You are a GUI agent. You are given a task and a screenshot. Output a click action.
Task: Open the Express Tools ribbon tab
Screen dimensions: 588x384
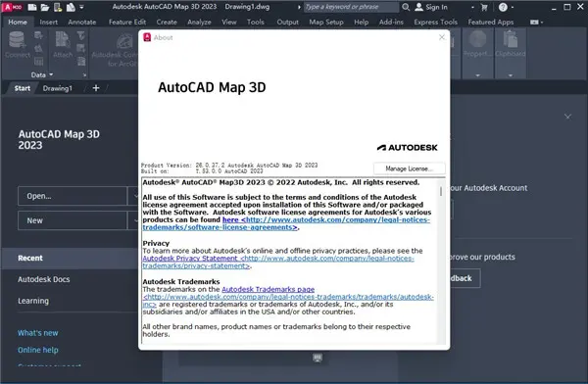pyautogui.click(x=436, y=23)
